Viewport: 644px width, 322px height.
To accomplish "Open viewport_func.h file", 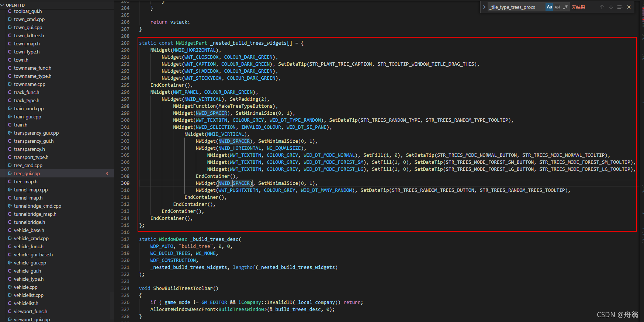I will [x=57, y=311].
